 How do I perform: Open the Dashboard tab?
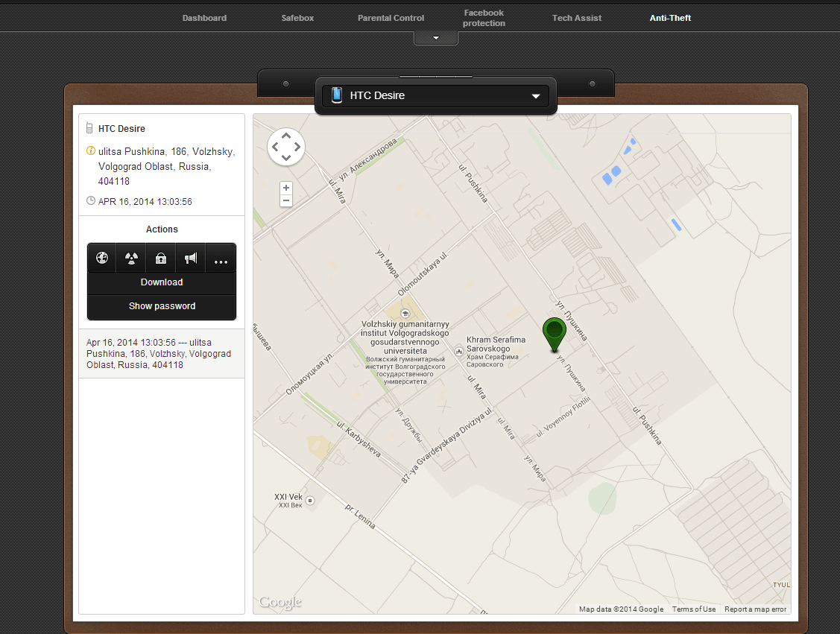(x=204, y=18)
